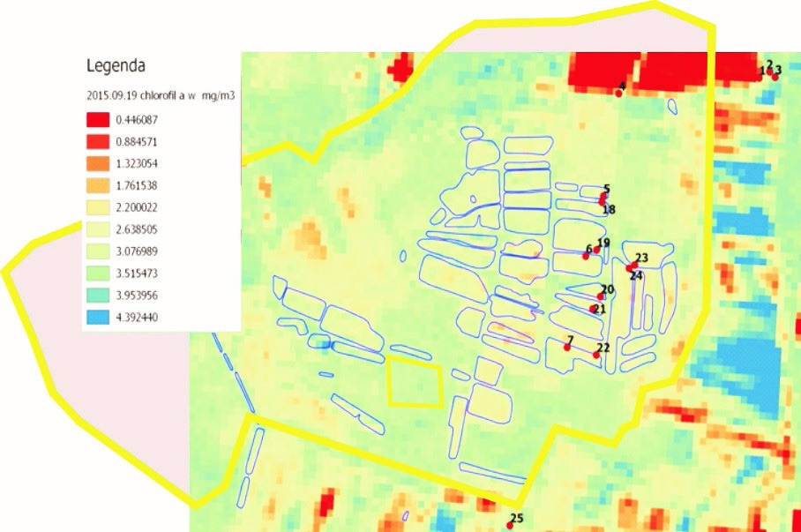Click legend value 3.953956
This screenshot has width=801, height=532.
coord(137,296)
